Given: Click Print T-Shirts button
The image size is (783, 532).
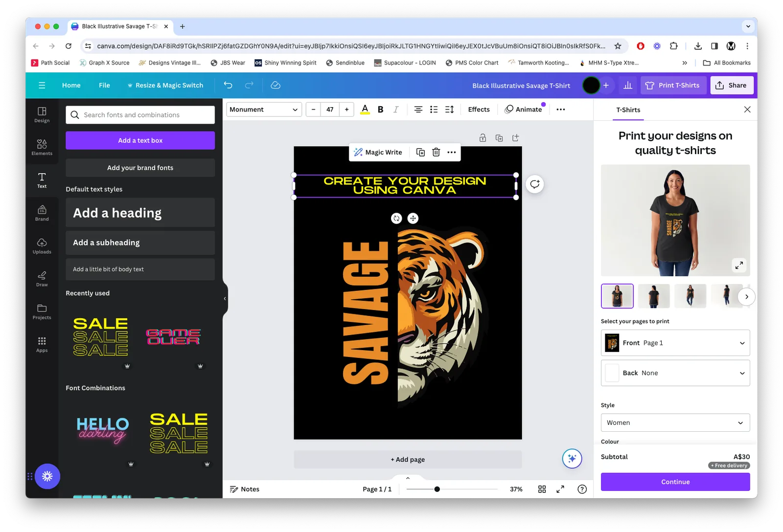Looking at the screenshot, I should tap(673, 85).
